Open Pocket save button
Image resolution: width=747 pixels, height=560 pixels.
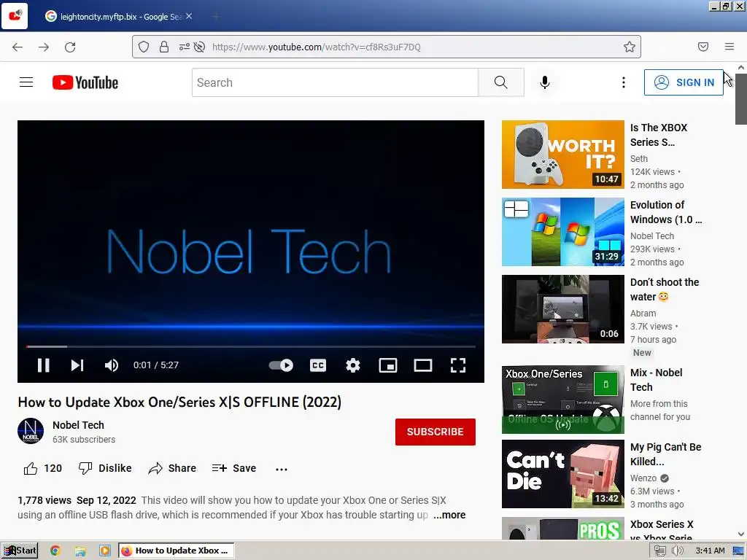(x=703, y=47)
